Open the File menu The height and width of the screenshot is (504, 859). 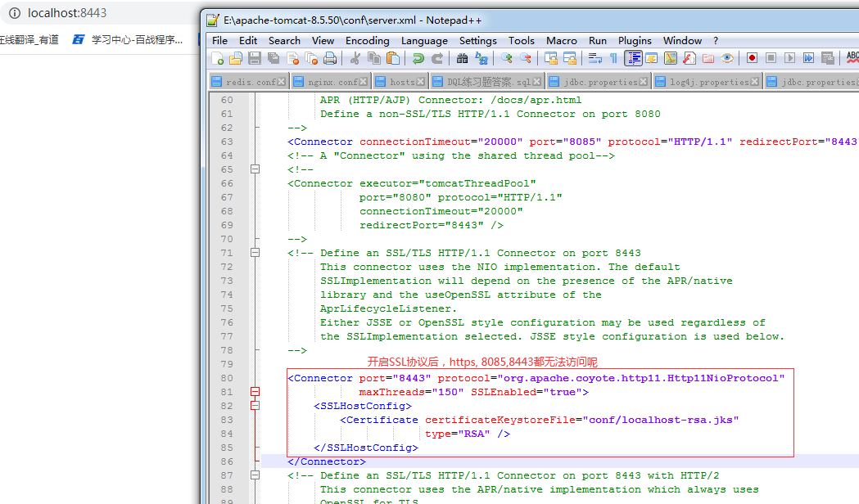pos(219,40)
